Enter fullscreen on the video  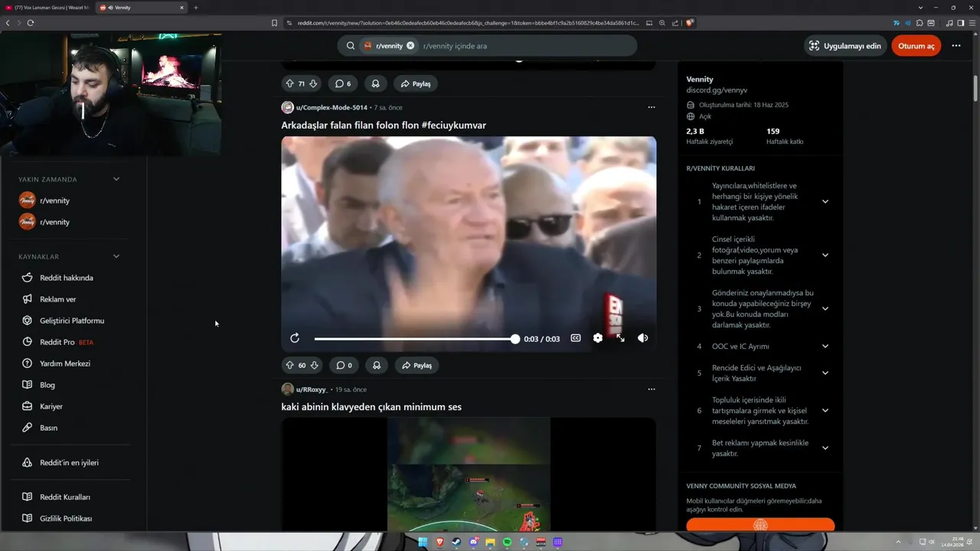620,338
